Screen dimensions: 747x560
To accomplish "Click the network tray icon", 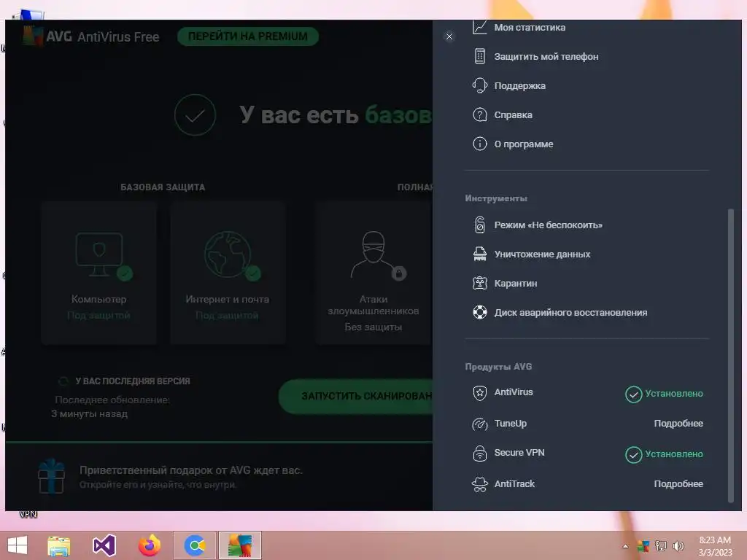I will point(661,546).
